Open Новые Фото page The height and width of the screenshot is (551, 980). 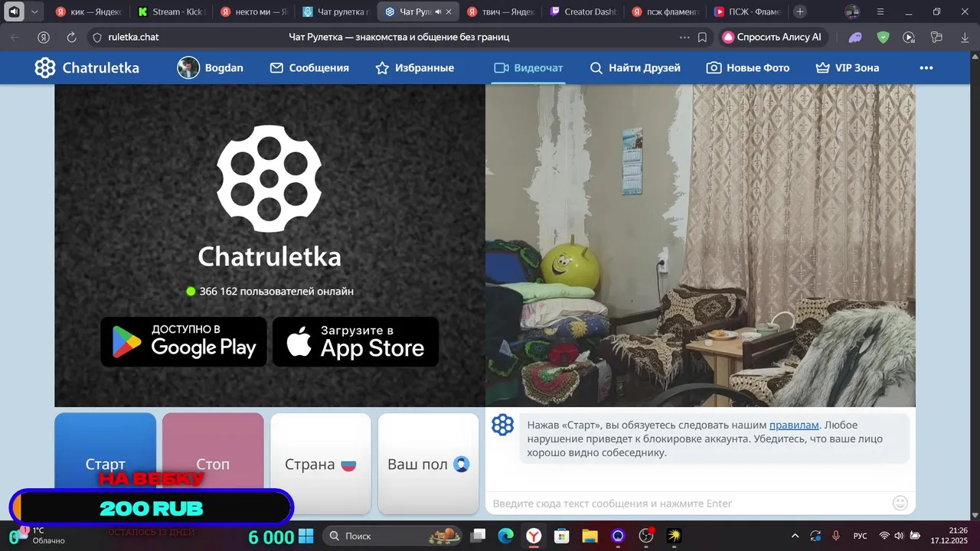[x=747, y=67]
